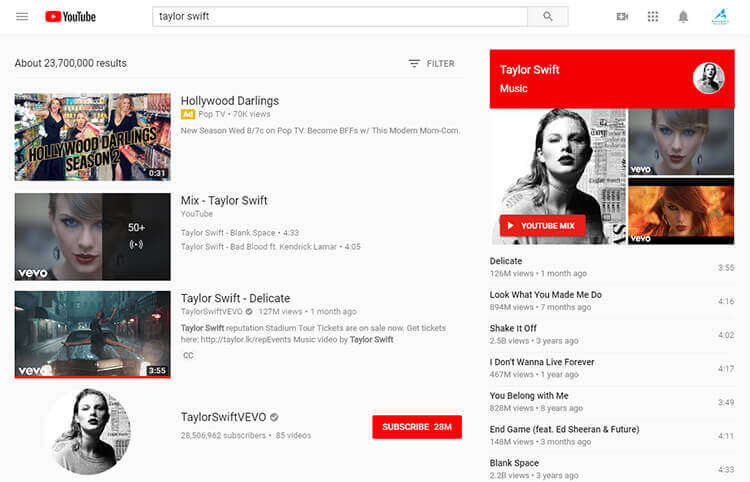Play Delicate in the side track list
The width and height of the screenshot is (750, 482).
[x=612, y=267]
